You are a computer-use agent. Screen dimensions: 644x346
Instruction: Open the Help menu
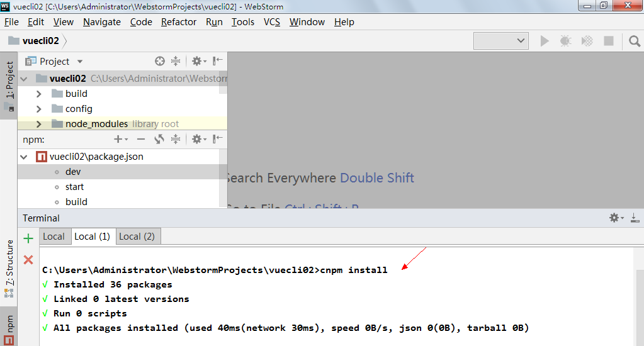(344, 22)
